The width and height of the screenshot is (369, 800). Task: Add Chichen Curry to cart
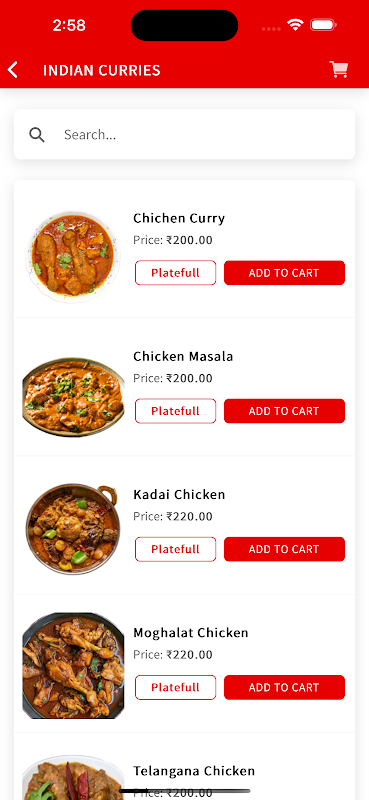pos(284,273)
